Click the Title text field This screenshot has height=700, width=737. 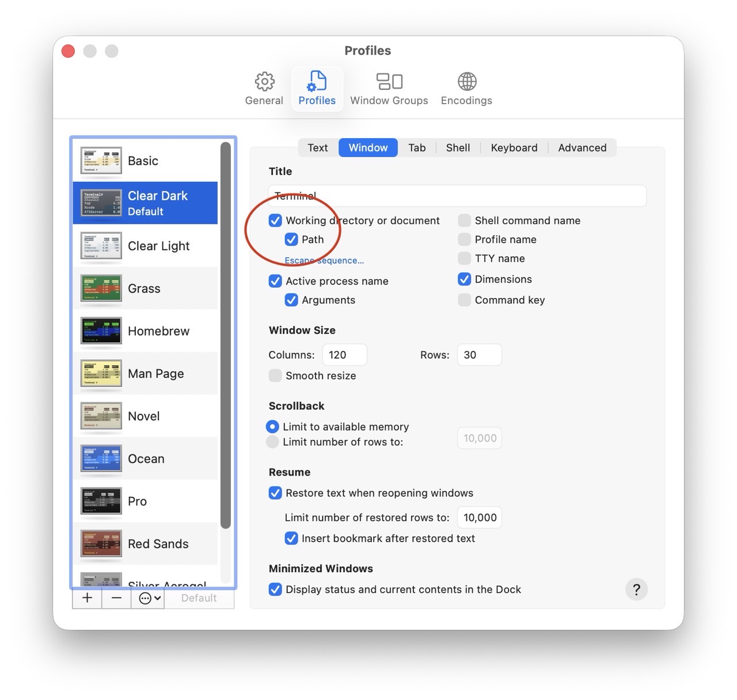(x=457, y=196)
